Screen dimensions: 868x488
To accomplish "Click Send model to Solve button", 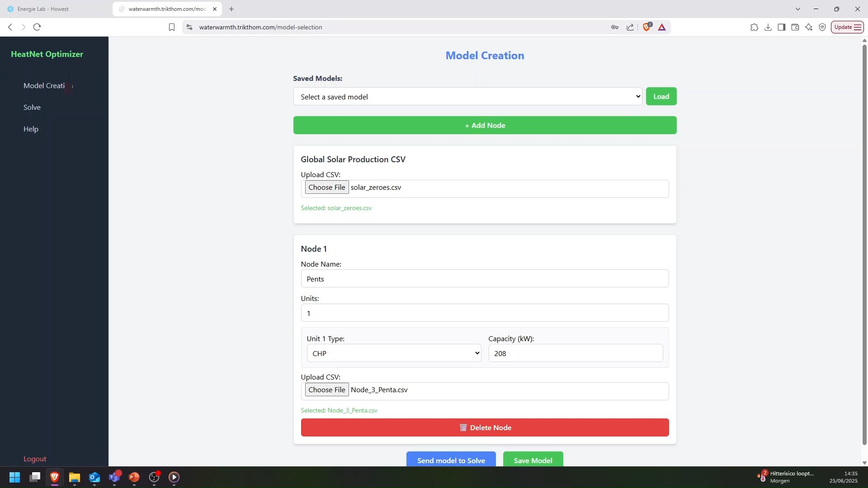I will coord(451,460).
